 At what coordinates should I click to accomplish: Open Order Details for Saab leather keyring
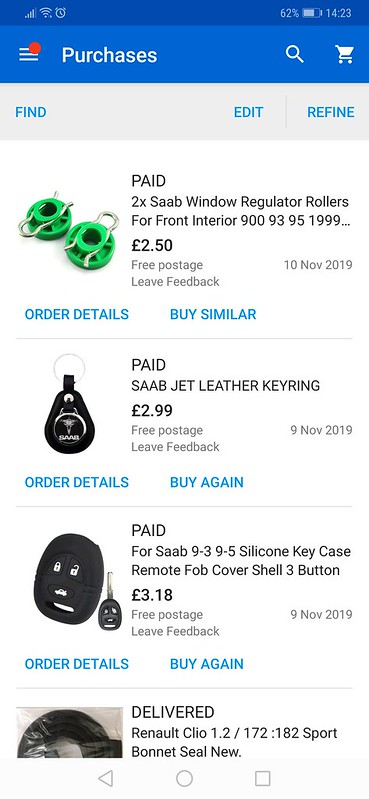(x=76, y=482)
